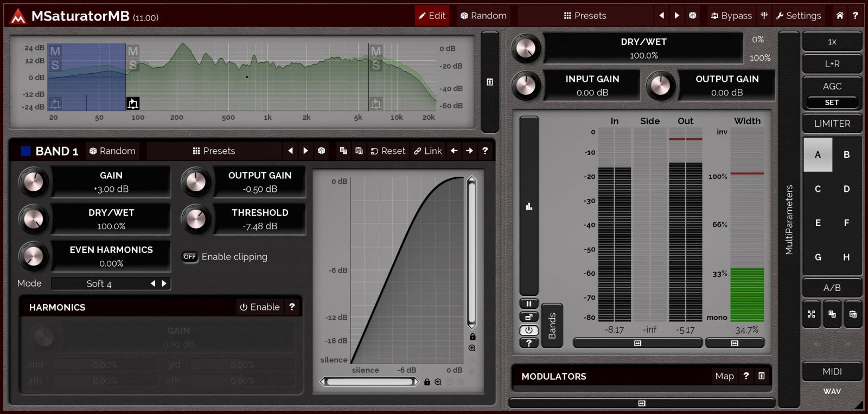
Task: Open the global help question mark in the top bar
Action: pos(856,16)
